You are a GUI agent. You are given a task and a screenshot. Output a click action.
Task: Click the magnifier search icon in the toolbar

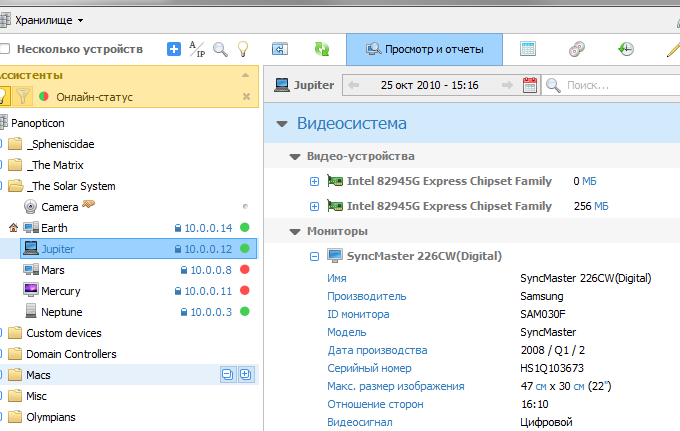(x=220, y=49)
